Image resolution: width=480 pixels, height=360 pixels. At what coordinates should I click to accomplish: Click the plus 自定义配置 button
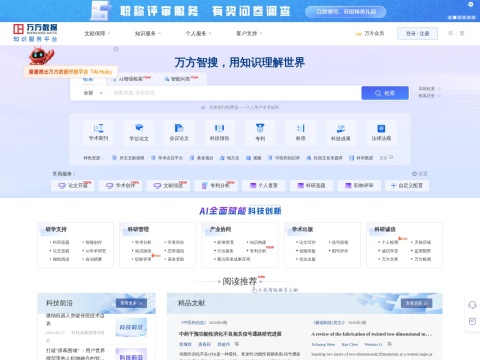[x=407, y=185]
